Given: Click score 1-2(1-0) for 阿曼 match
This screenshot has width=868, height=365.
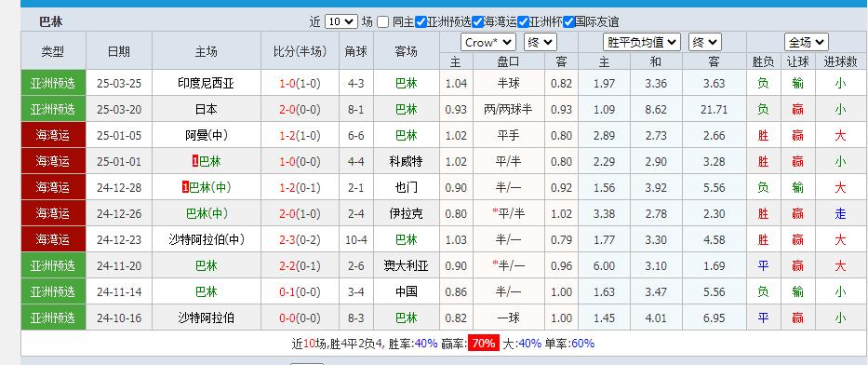Looking at the screenshot, I should click(x=300, y=136).
